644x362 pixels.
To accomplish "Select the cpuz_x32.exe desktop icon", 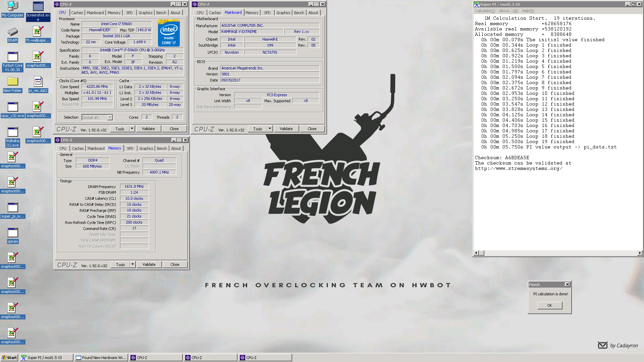I will [12, 110].
